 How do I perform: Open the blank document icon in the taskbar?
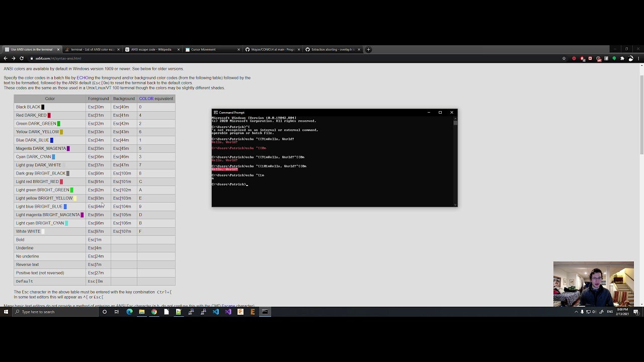[x=166, y=312]
